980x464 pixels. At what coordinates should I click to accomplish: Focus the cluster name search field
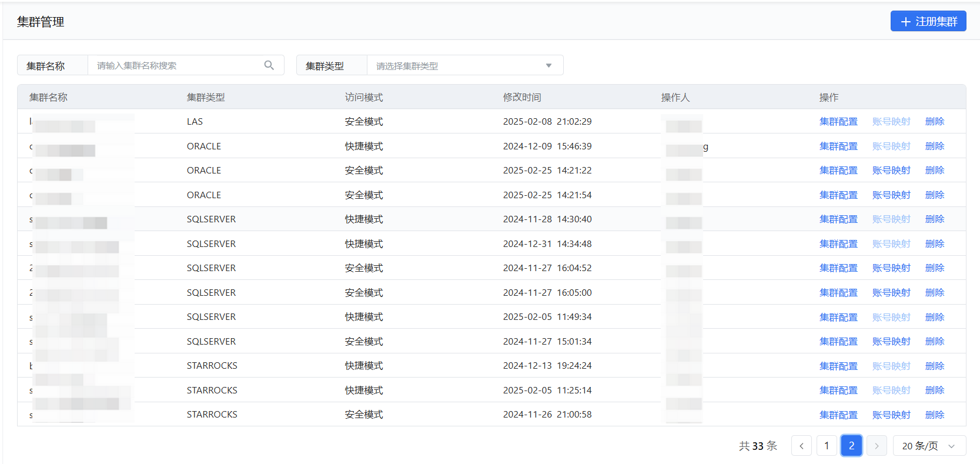tap(176, 65)
